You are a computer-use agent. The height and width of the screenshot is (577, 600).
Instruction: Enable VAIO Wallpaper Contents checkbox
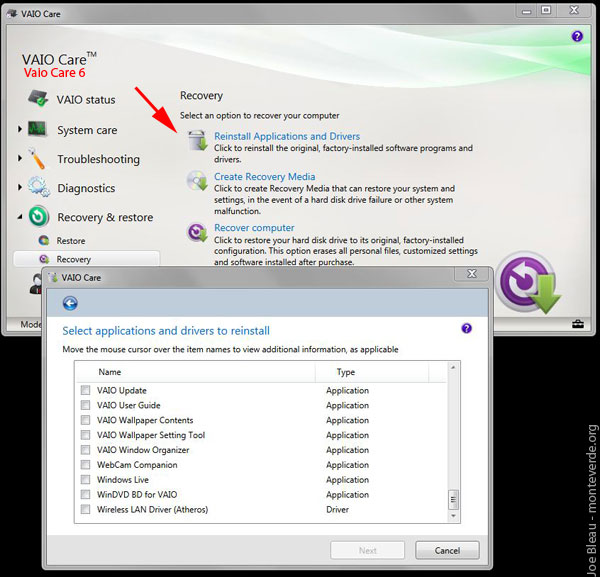click(85, 420)
